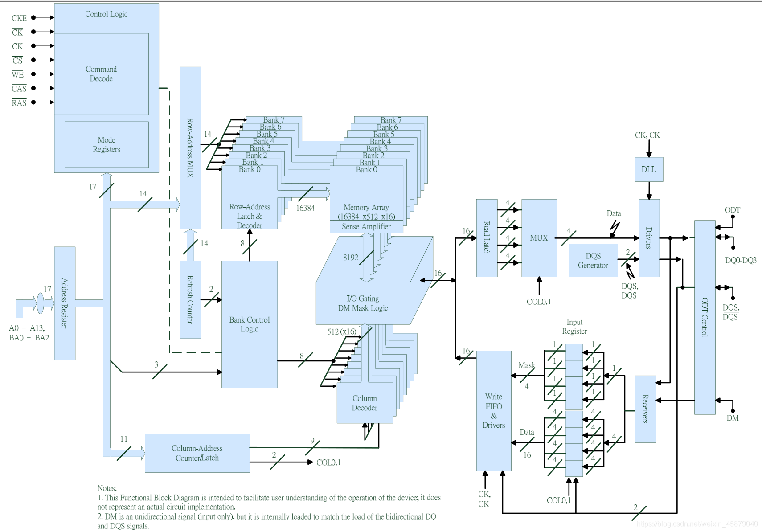Viewport: 762px width, 532px height.
Task: Select the Mask label near Write FIFO
Action: (x=527, y=365)
